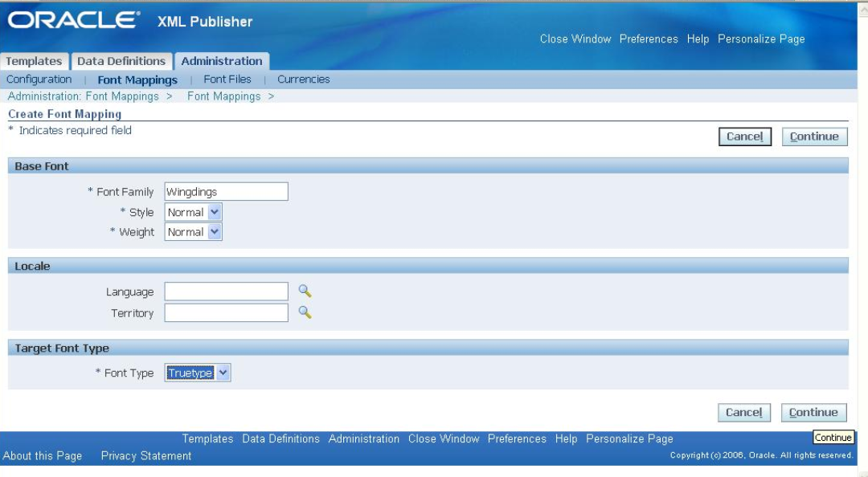Viewport: 868px width, 477px height.
Task: Click footer Administration link
Action: pos(364,438)
